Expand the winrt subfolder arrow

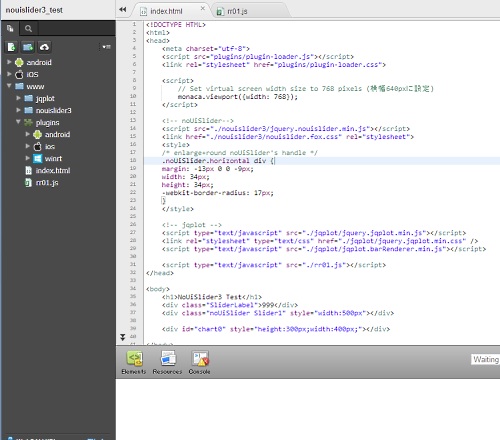pos(28,158)
